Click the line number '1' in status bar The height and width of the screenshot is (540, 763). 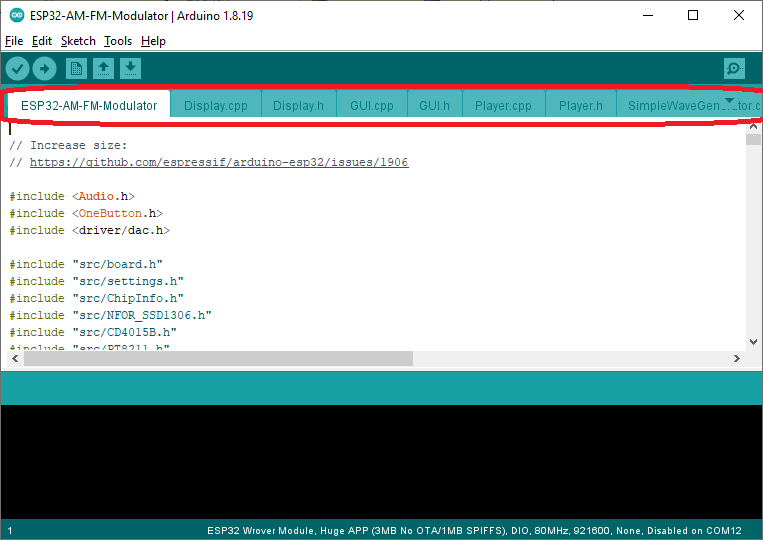point(10,531)
